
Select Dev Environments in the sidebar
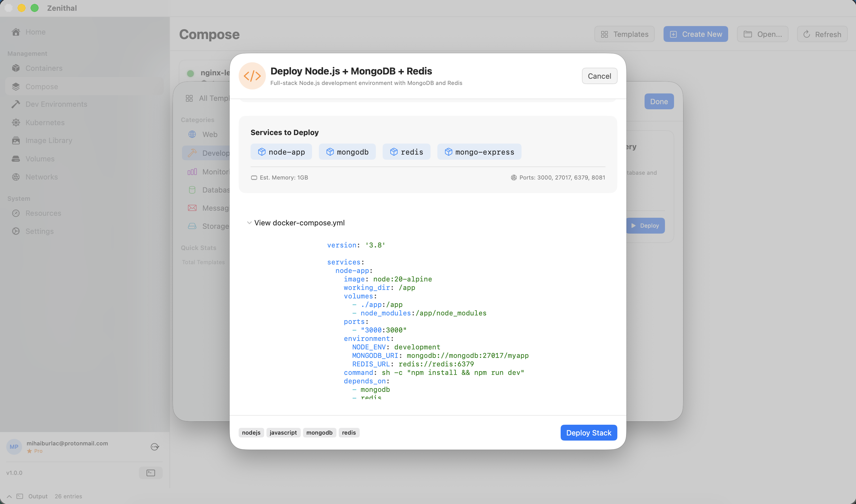56,104
